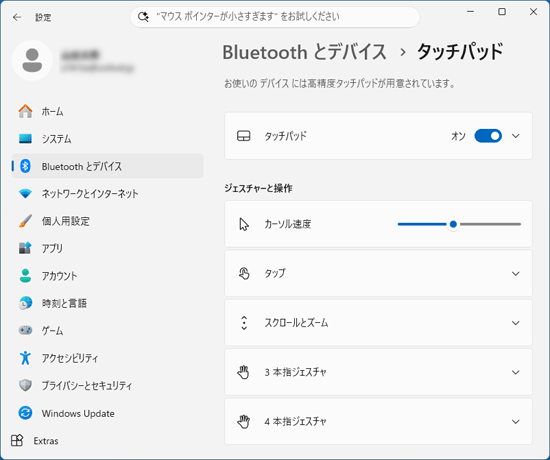Screen dimensions: 550x460
Task: Click the Windows Update refresh icon
Action: click(x=25, y=413)
